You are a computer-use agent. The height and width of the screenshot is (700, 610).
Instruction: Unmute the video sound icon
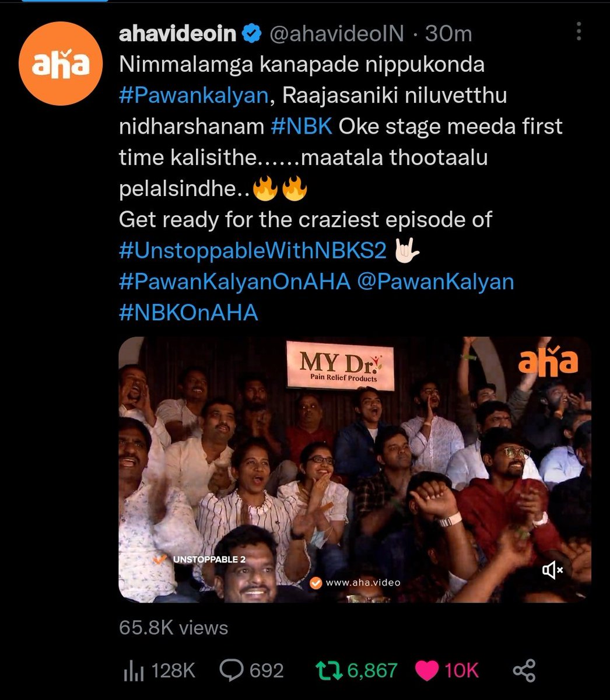tap(552, 570)
